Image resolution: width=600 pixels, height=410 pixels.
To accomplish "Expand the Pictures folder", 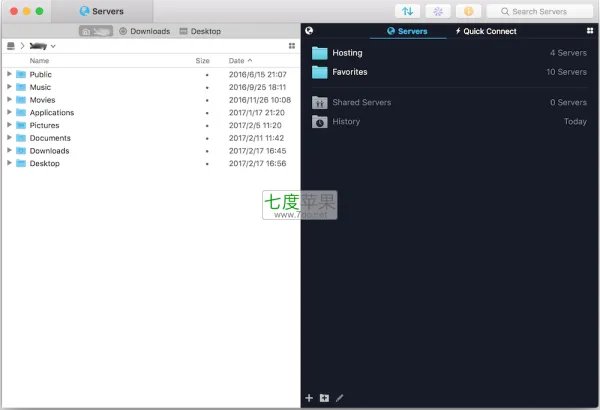I will [9, 124].
